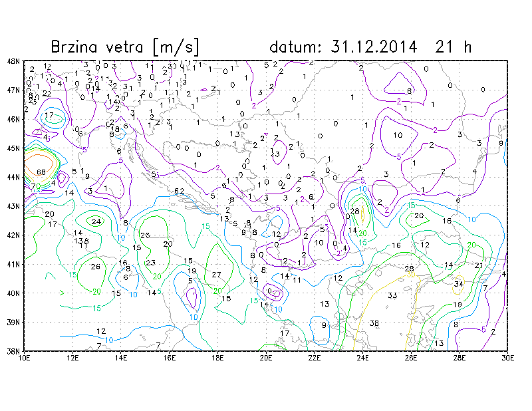The height and width of the screenshot is (411, 532).
Task: Select the 45N latitude axis label
Action: 13,148
